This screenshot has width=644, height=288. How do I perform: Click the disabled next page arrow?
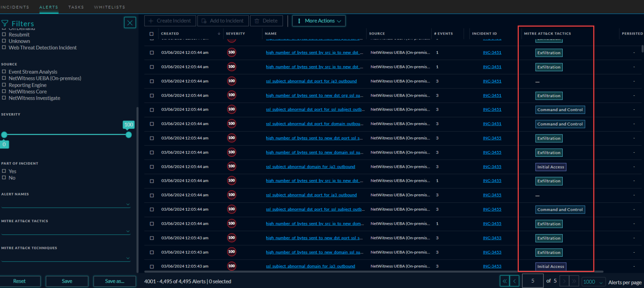pyautogui.click(x=564, y=281)
